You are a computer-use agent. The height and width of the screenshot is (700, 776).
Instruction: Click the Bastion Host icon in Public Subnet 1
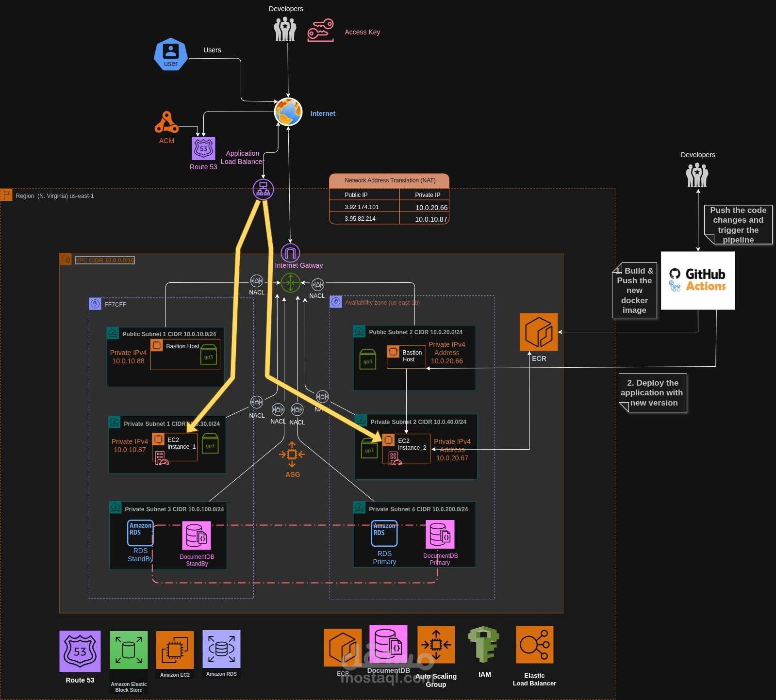(x=157, y=345)
